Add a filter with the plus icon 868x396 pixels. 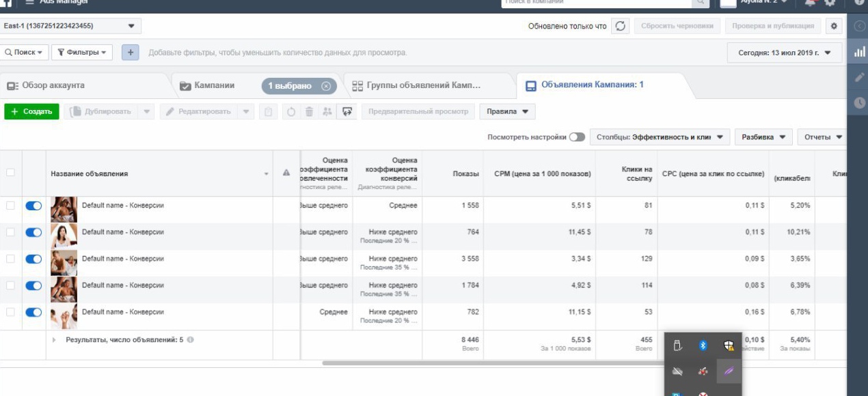(x=130, y=52)
